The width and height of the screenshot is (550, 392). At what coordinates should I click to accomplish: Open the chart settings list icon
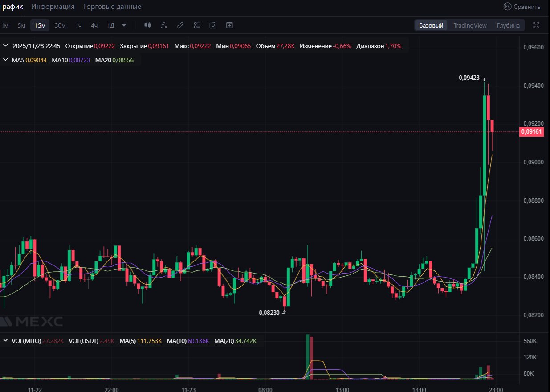197,25
